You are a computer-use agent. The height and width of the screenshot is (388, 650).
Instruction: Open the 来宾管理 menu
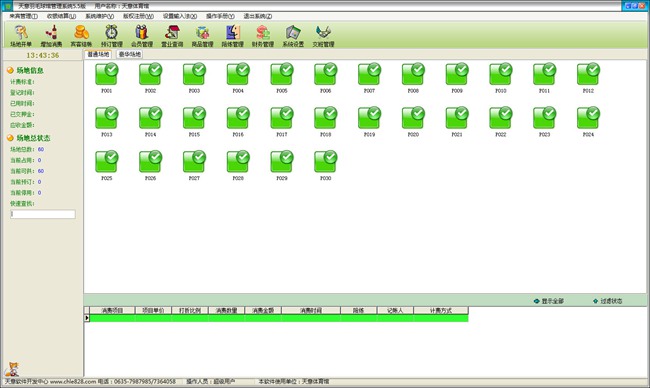point(24,16)
